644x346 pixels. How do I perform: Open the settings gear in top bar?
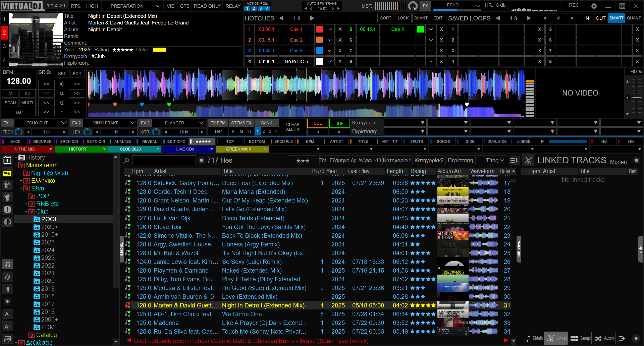point(594,6)
